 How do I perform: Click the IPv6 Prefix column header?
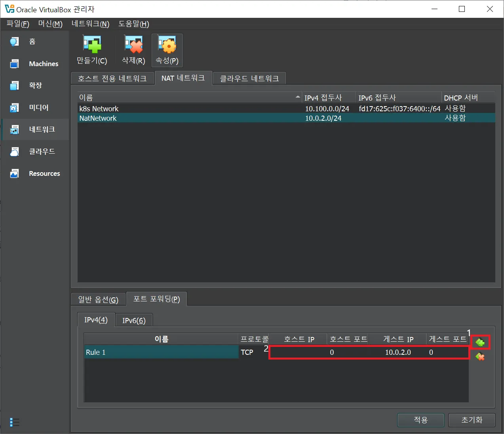click(x=399, y=97)
